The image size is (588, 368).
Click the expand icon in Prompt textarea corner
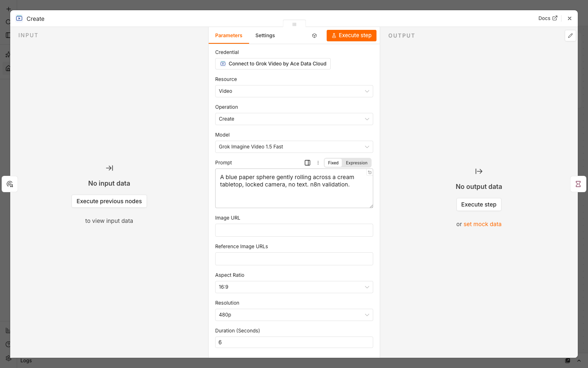tap(370, 173)
